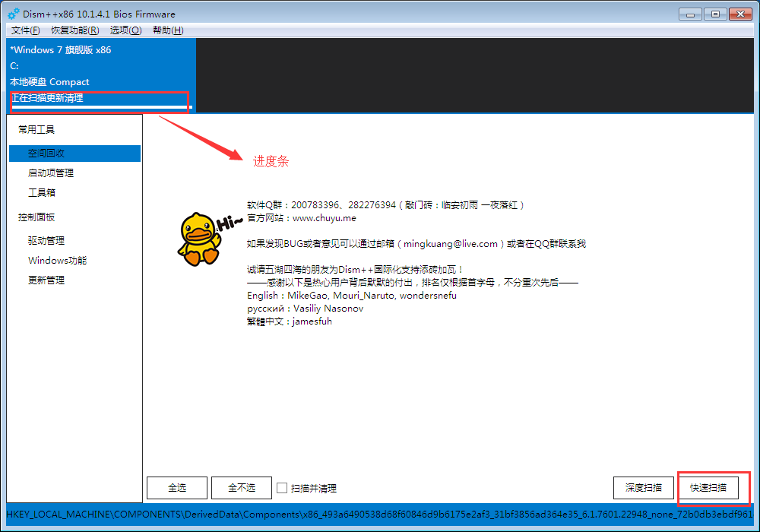Click the 常用工具 group header

coord(36,129)
